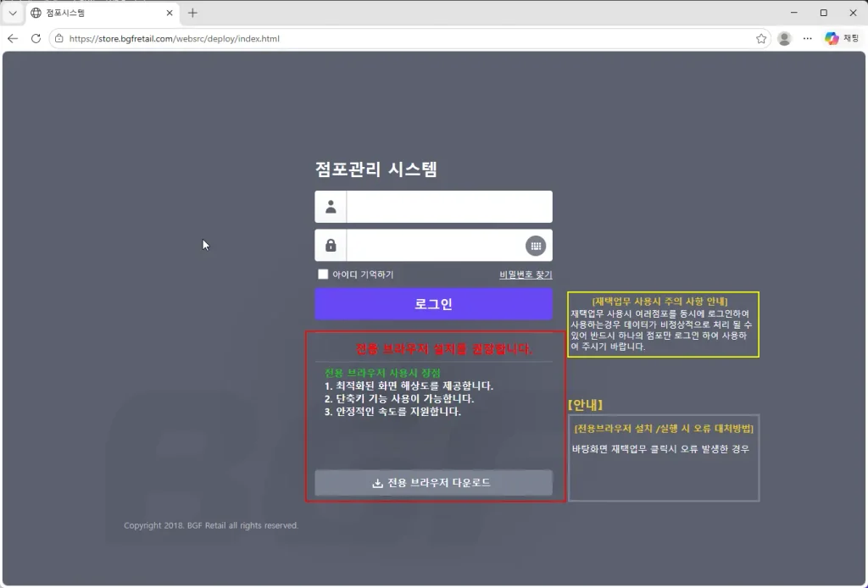Click text 3. 안정적인 속도를 지원합니다.
Image resolution: width=868 pixels, height=588 pixels.
(x=392, y=412)
